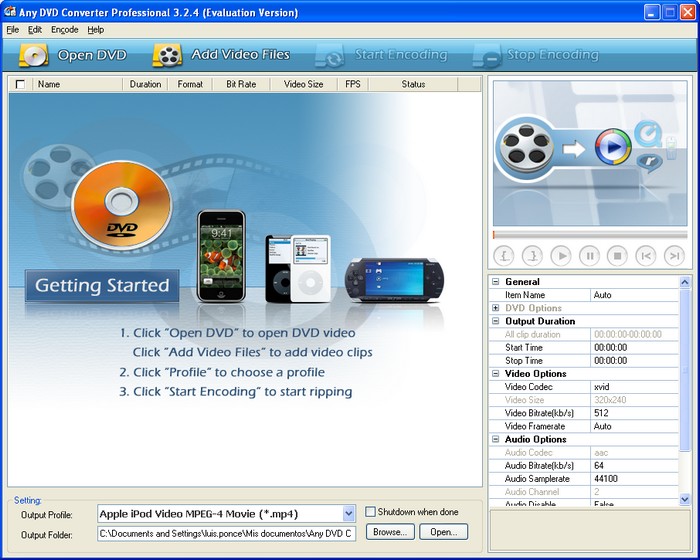The width and height of the screenshot is (700, 560).
Task: Set clip end point bracket button
Action: click(533, 256)
